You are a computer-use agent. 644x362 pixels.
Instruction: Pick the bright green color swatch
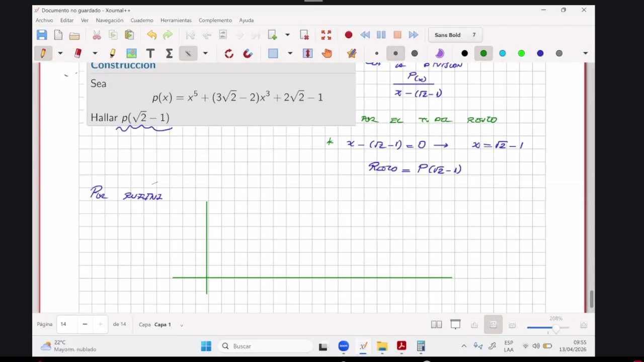click(x=521, y=53)
